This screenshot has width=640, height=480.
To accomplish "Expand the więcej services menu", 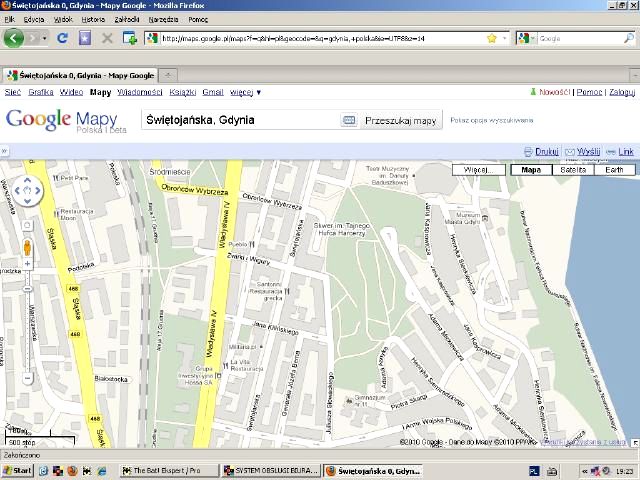I will pyautogui.click(x=245, y=92).
